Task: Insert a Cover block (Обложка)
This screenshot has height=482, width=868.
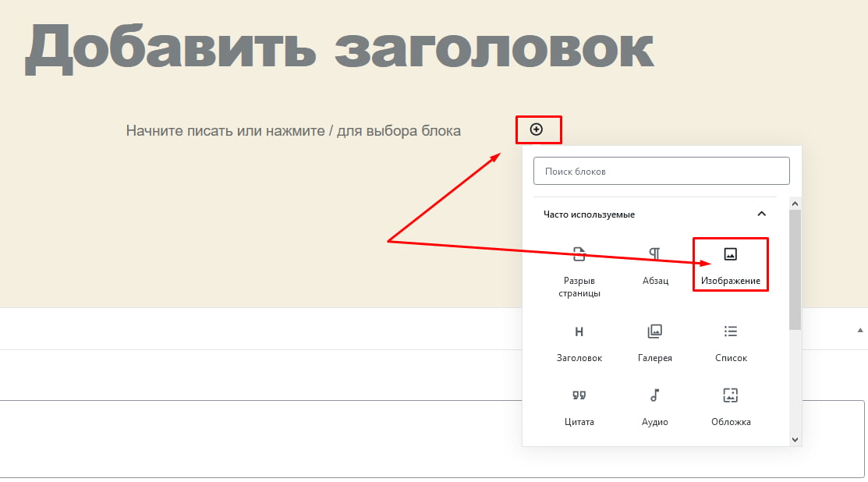Action: (731, 407)
